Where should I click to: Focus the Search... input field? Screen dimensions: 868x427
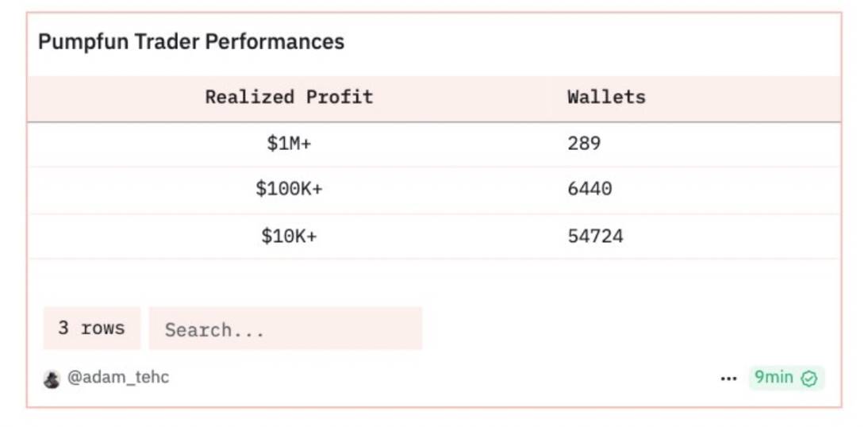[x=286, y=329]
